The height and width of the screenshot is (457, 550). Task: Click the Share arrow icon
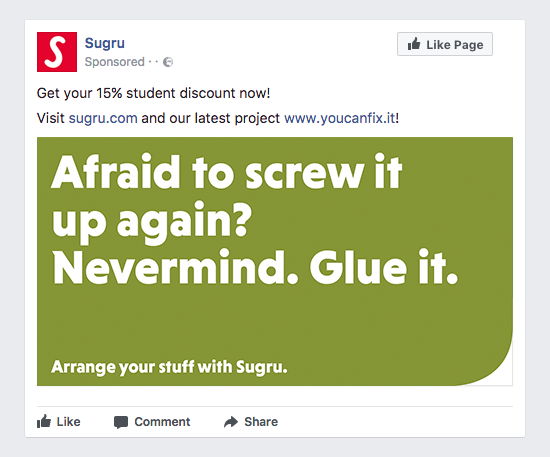(x=231, y=422)
